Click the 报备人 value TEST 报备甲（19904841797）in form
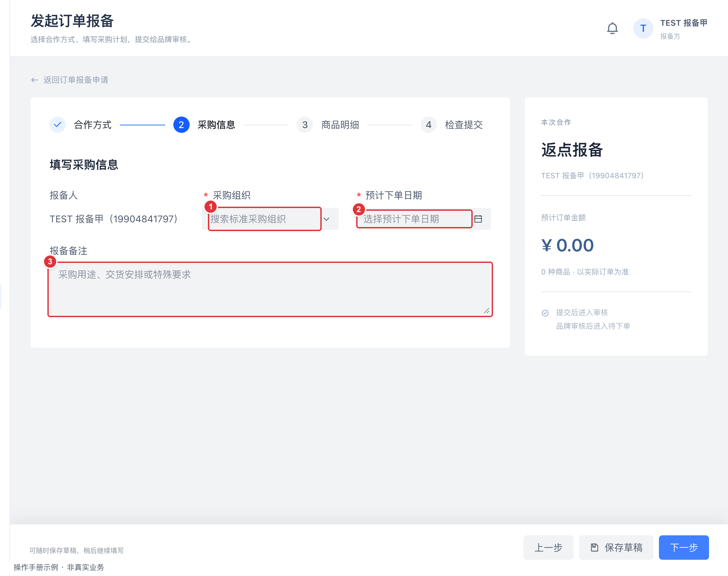This screenshot has height=576, width=728. (114, 219)
